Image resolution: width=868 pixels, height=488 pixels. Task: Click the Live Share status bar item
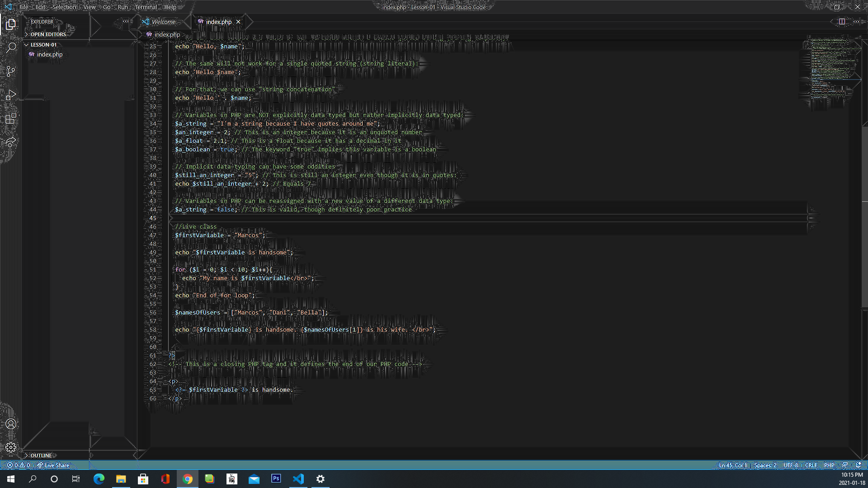point(54,465)
